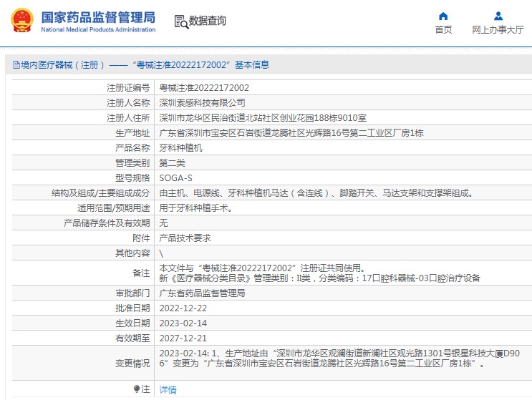Click the 有效期至 label
The image size is (532, 400).
click(x=132, y=338)
